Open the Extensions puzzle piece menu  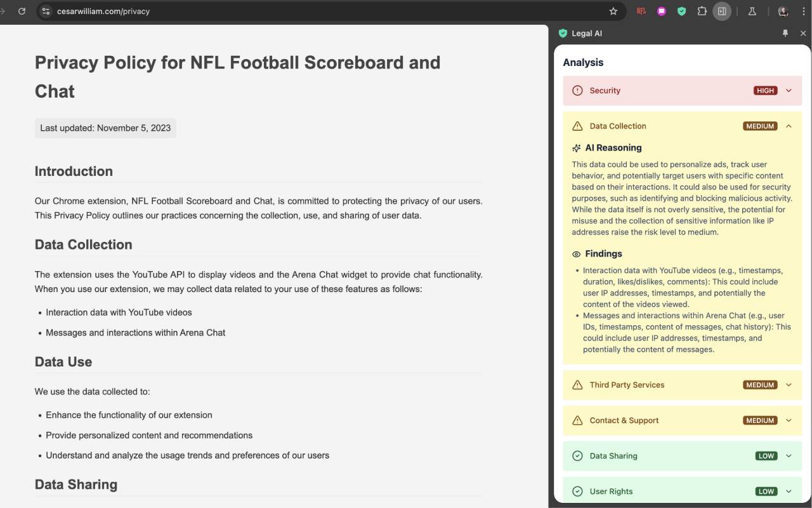point(702,11)
